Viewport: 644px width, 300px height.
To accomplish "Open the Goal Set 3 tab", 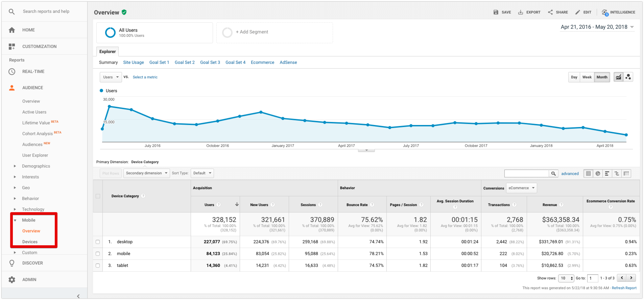I will coord(210,62).
